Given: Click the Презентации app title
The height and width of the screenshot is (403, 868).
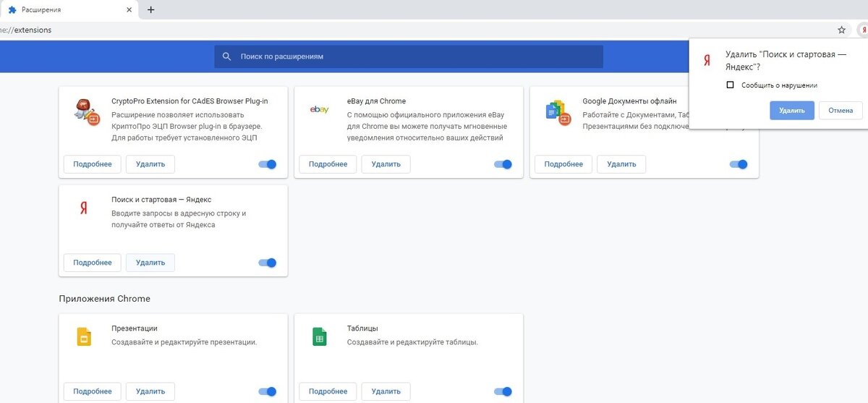Looking at the screenshot, I should (x=135, y=328).
